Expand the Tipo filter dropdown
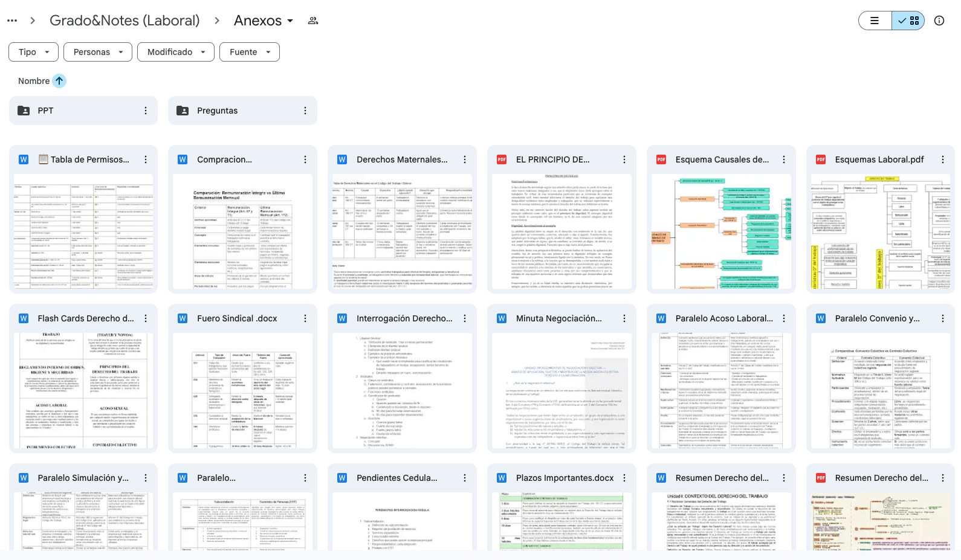 coord(33,52)
